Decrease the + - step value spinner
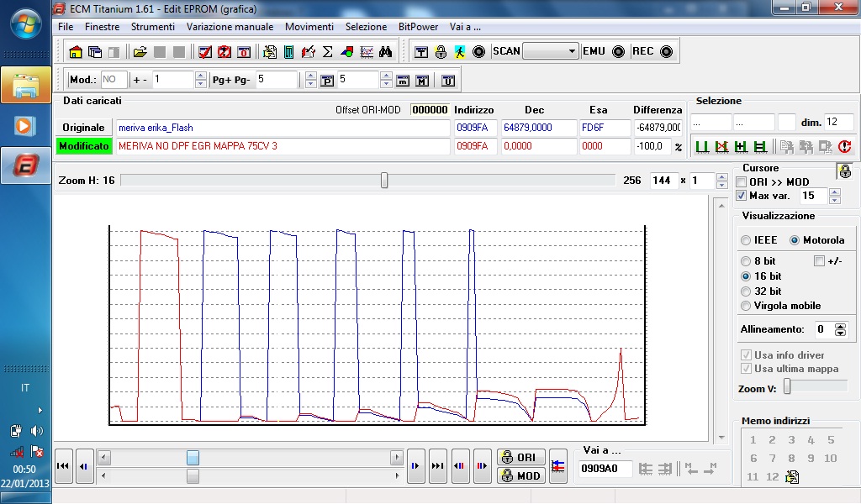861x504 pixels. [201, 84]
